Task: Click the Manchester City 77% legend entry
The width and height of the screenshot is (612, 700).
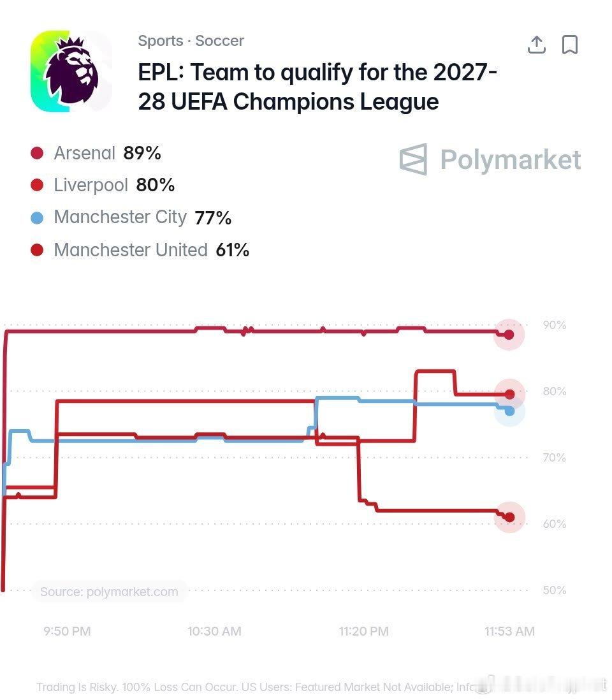Action: click(x=131, y=218)
